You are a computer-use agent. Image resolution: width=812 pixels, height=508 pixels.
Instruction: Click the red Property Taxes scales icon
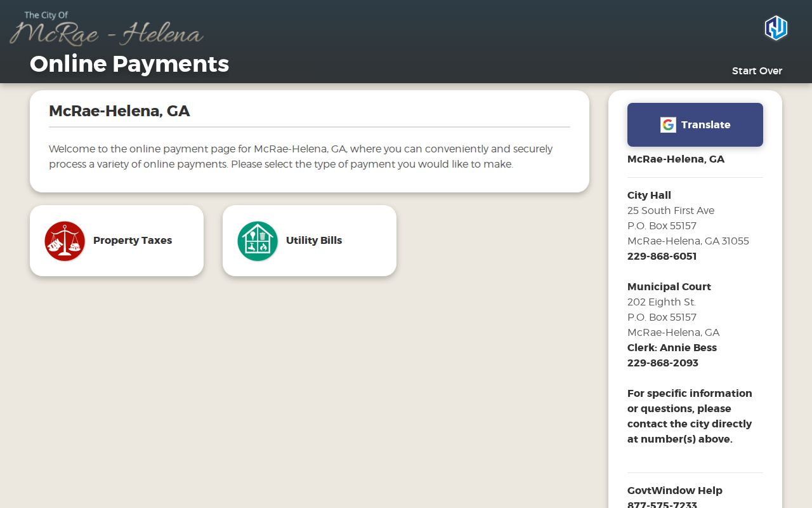coord(65,241)
